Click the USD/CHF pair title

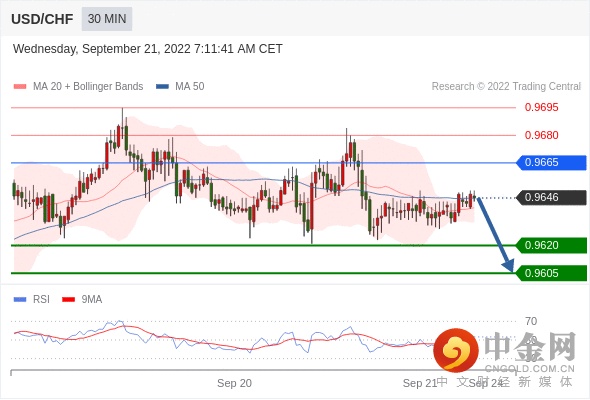click(42, 19)
